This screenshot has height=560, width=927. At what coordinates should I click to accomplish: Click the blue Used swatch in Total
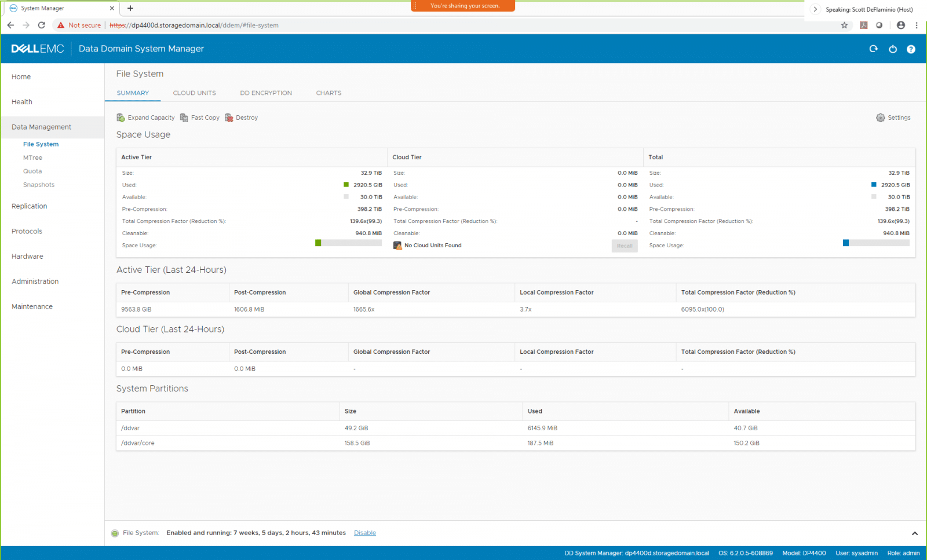874,185
